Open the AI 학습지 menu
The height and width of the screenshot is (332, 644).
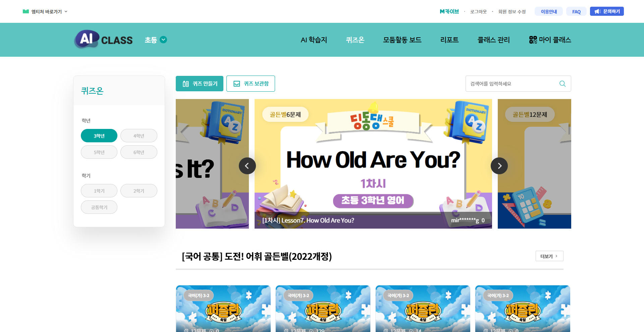point(314,40)
